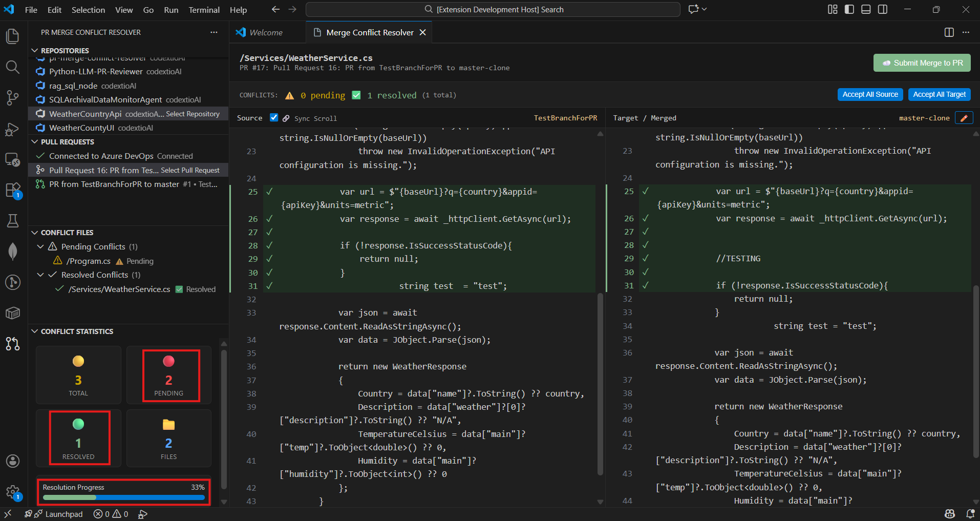Toggle the Sync Scroll checkbox

pyautogui.click(x=274, y=118)
